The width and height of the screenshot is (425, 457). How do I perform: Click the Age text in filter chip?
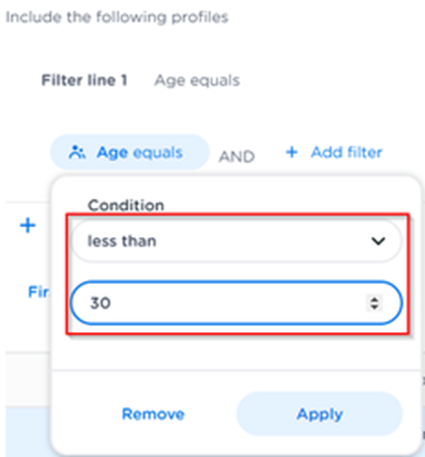pyautogui.click(x=112, y=153)
